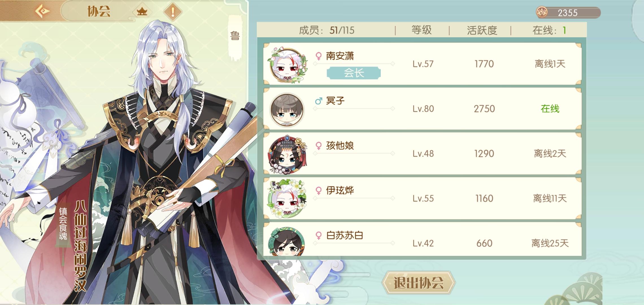
Task: Open 孩他娘's headdress avatar
Action: click(288, 154)
